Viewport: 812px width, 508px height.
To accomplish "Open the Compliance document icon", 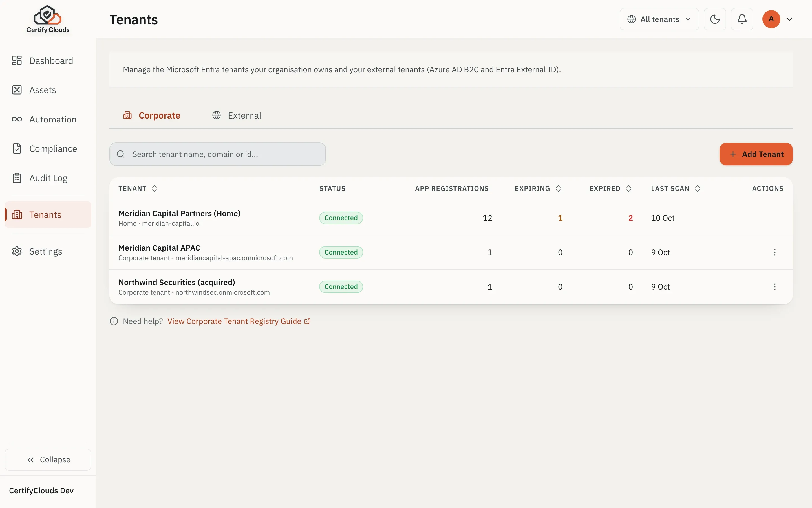I will coord(17,148).
